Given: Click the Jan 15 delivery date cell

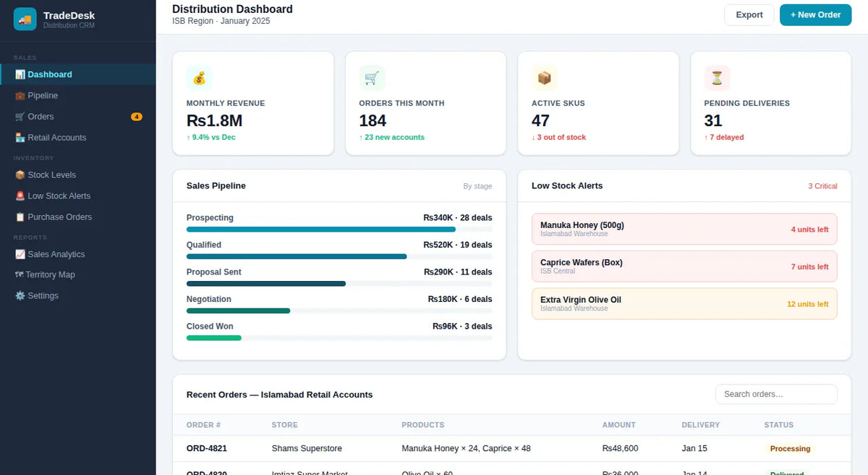Looking at the screenshot, I should click(x=694, y=449).
